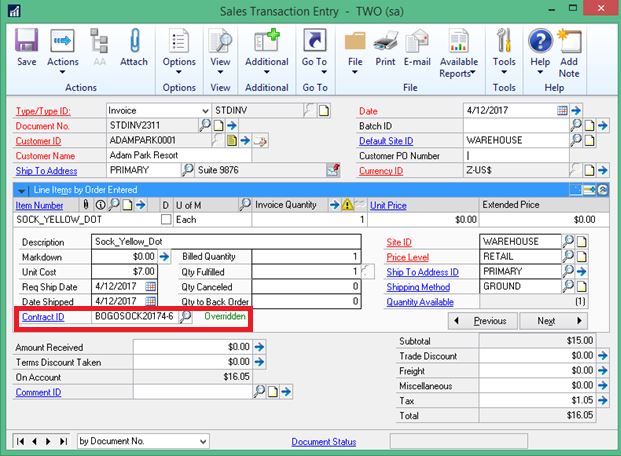Go to last record navigation button
Screen dimensions: 621x456
(x=63, y=441)
